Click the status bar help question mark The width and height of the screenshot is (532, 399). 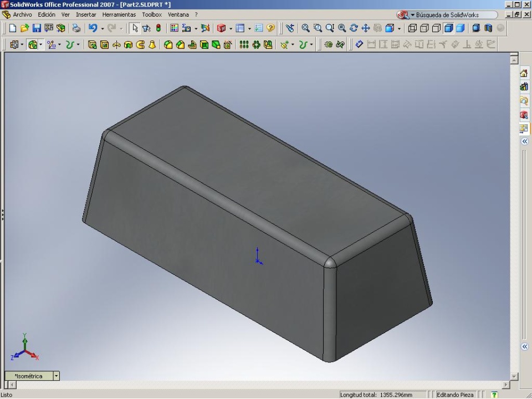[494, 395]
